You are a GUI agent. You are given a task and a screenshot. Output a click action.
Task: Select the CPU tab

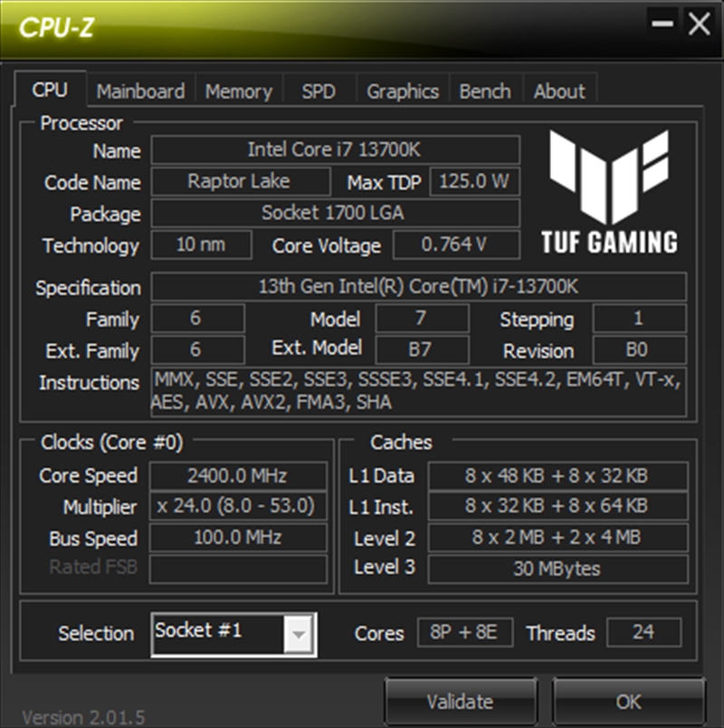pyautogui.click(x=50, y=89)
